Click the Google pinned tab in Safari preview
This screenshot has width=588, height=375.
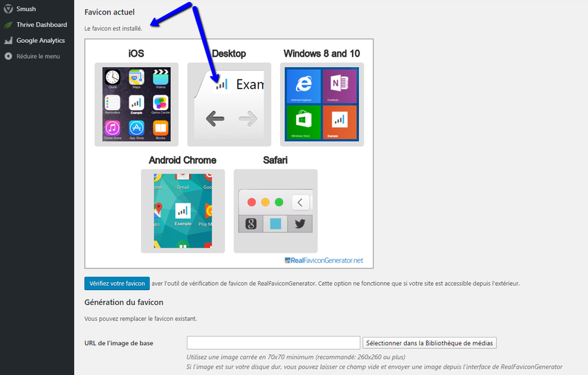click(x=251, y=224)
